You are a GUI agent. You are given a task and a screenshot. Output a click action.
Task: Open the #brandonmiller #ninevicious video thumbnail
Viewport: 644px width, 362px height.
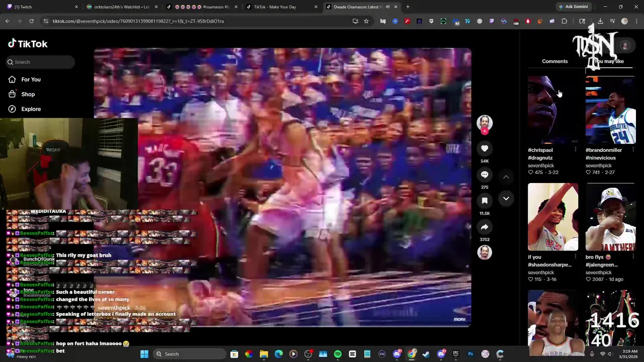point(610,110)
